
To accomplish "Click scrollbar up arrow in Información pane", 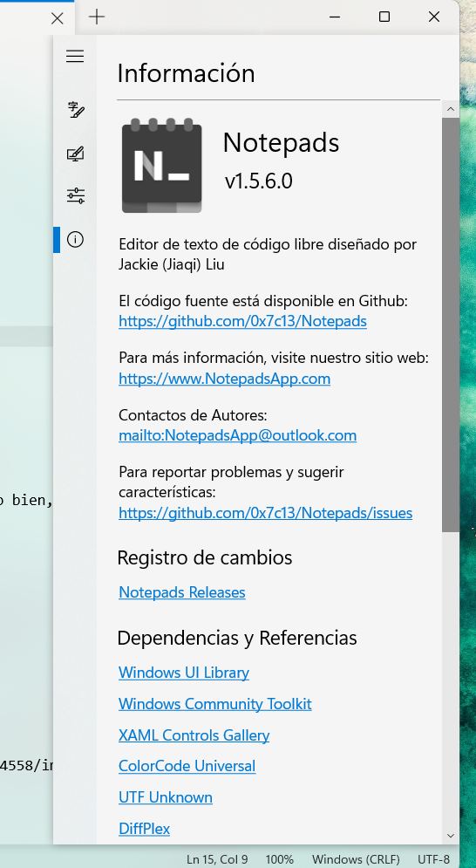I will [450, 110].
